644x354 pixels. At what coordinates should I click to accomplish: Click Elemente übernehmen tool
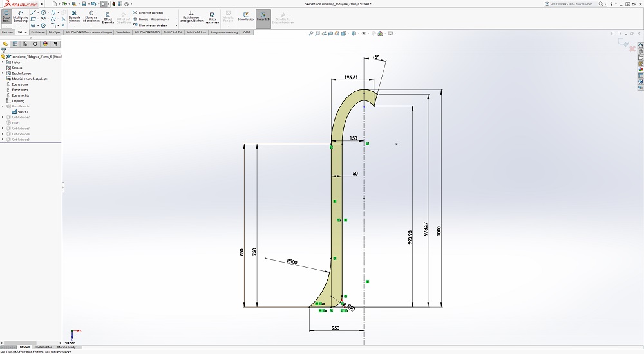(x=91, y=17)
